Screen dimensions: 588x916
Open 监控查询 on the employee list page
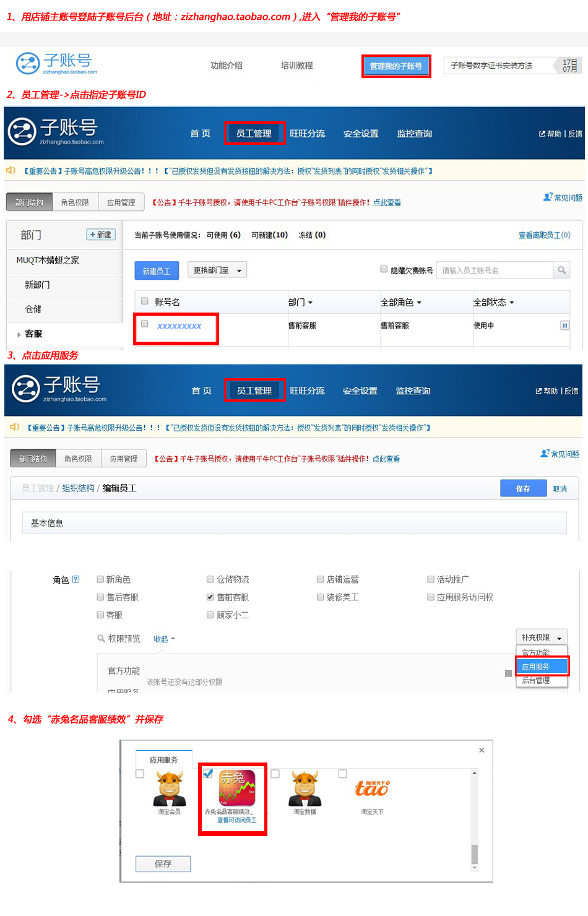click(x=414, y=133)
